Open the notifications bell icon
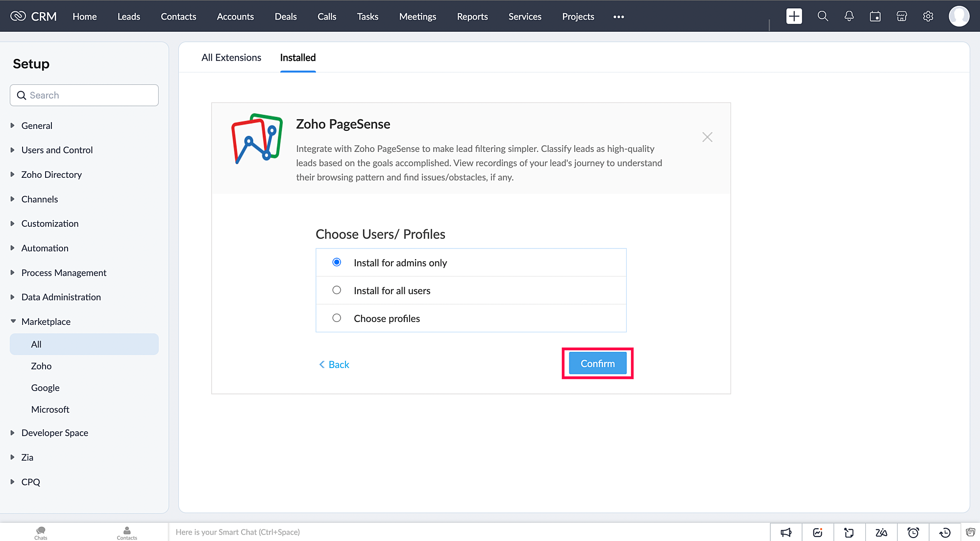Image resolution: width=980 pixels, height=541 pixels. pos(849,16)
